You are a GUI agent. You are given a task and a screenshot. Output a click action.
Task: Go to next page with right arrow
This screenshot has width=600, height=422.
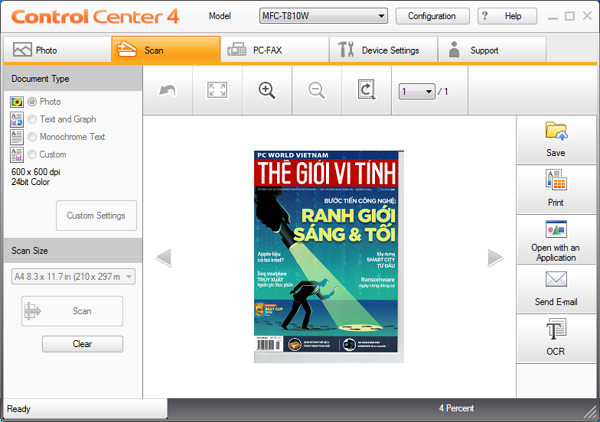[x=495, y=257]
